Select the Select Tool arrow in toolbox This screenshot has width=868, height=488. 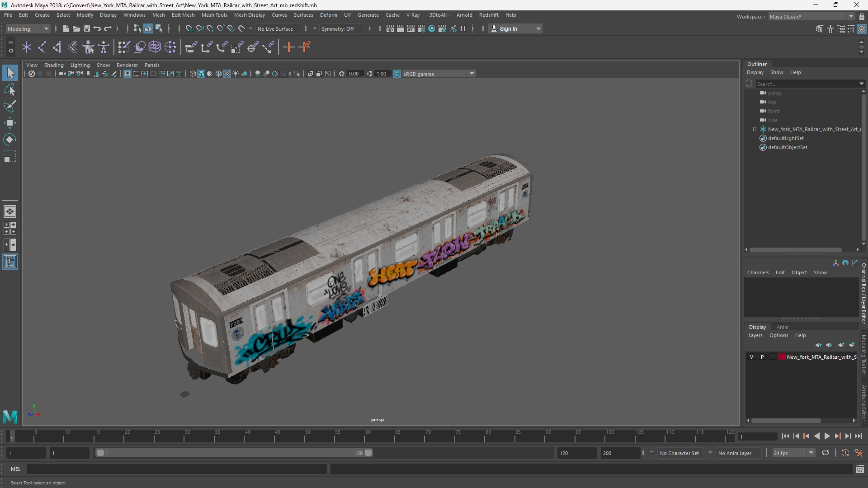click(10, 73)
